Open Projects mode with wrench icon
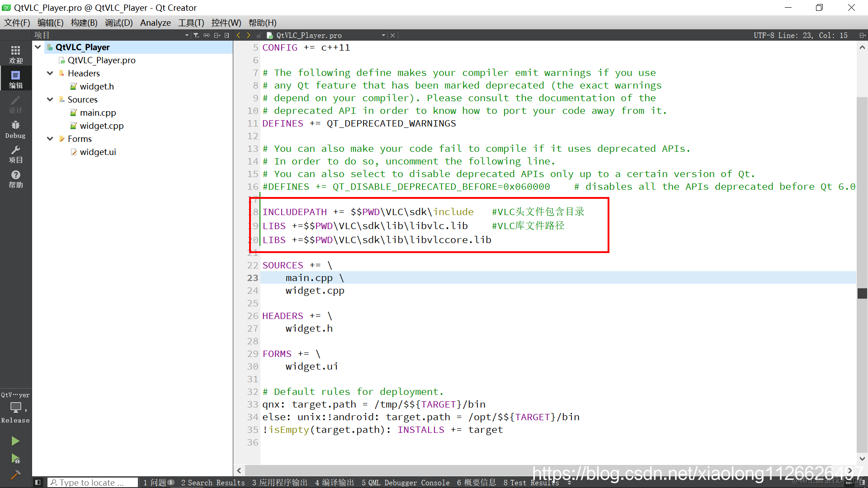 coord(15,154)
